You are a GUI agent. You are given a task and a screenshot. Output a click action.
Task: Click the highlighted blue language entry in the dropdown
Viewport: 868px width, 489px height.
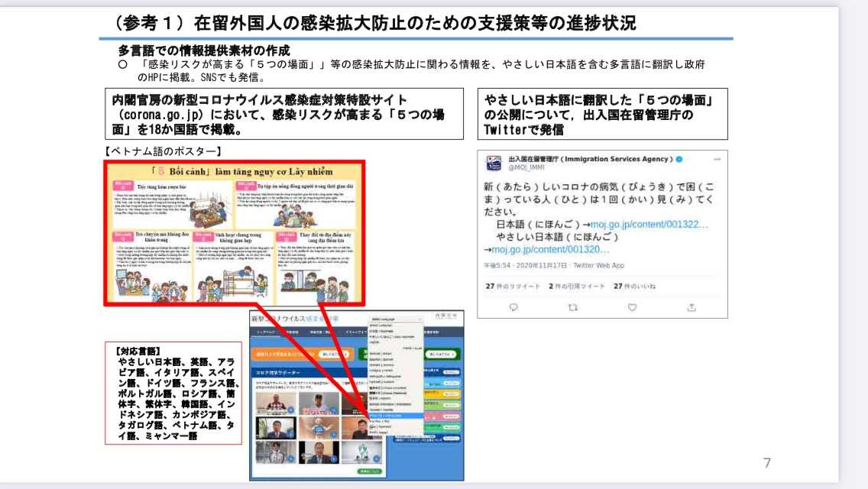tap(395, 416)
